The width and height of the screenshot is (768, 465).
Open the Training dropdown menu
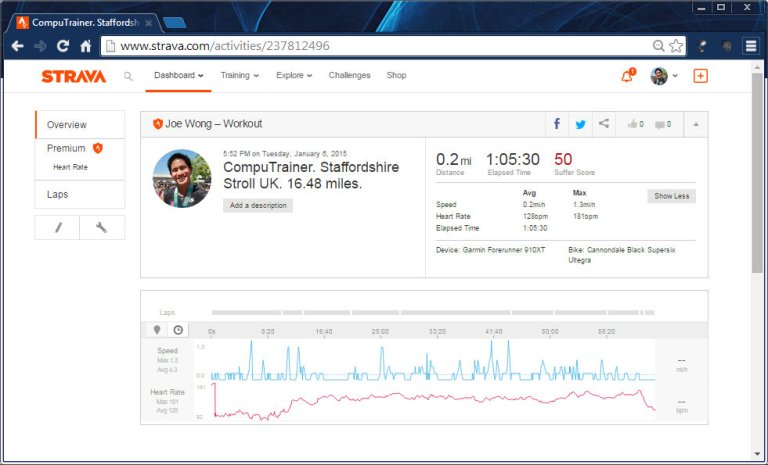(239, 75)
